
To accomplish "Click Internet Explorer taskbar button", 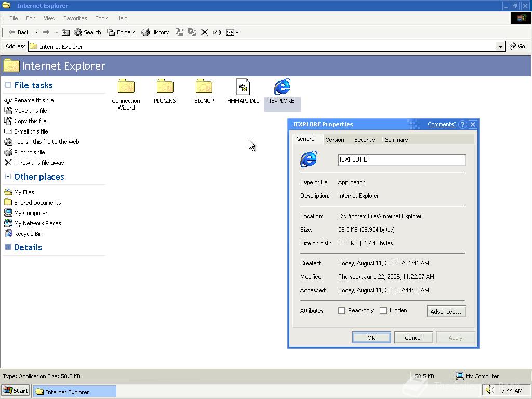I will click(75, 392).
